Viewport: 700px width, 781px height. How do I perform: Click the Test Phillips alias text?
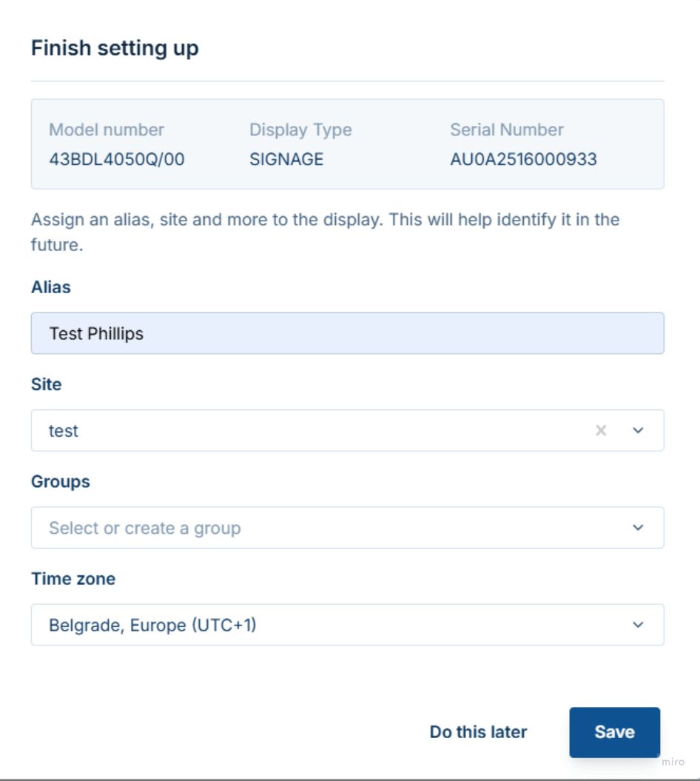click(96, 334)
